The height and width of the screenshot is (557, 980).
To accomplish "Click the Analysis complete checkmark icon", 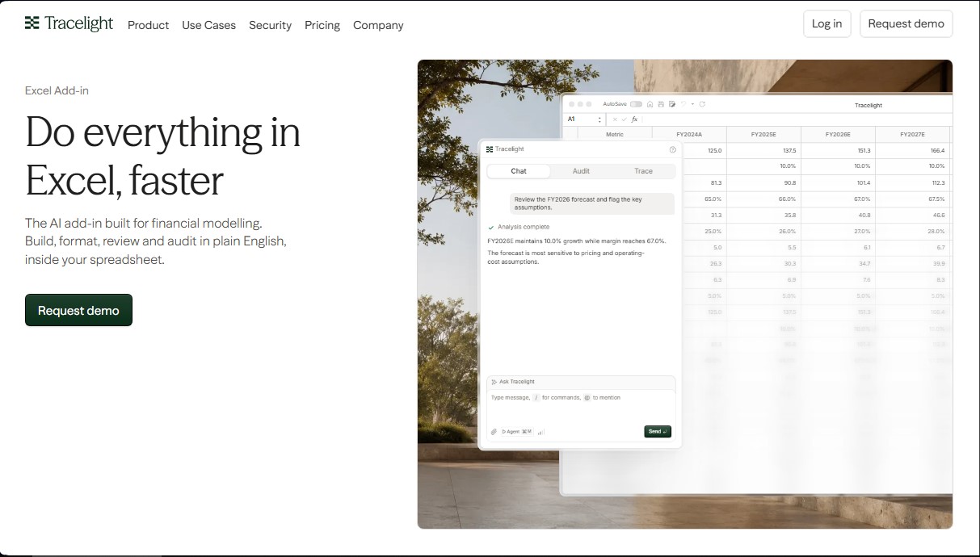I will coord(491,228).
